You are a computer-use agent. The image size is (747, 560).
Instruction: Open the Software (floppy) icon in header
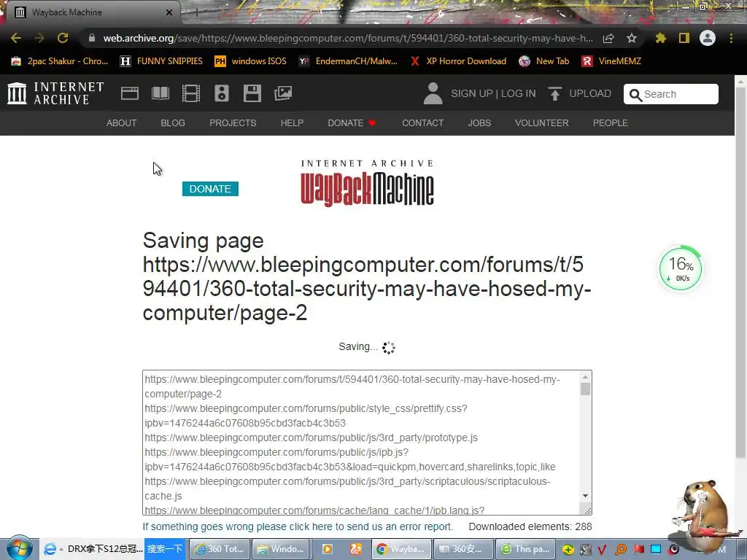coord(252,93)
